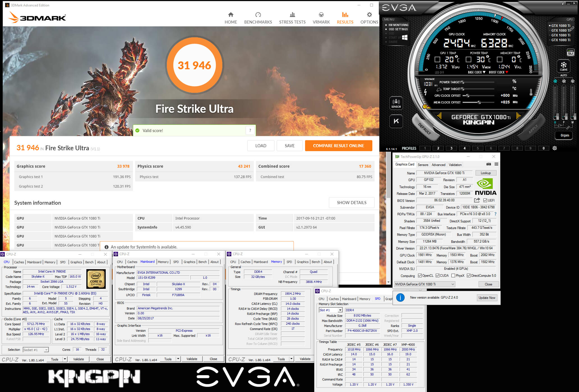Select the G fan icon above the sliders
This screenshot has height=392, width=579.
tap(555, 81)
